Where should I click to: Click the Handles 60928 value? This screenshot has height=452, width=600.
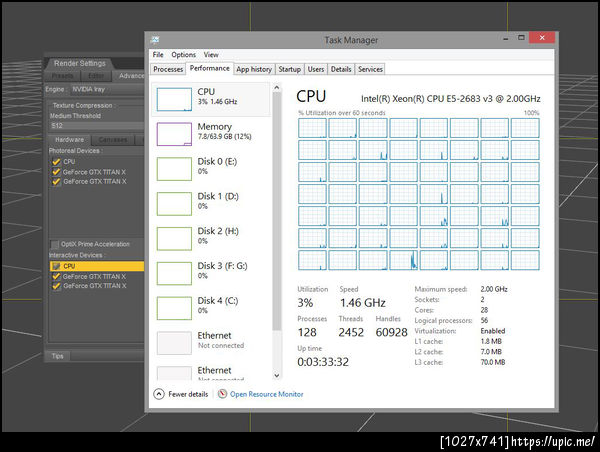click(x=391, y=332)
